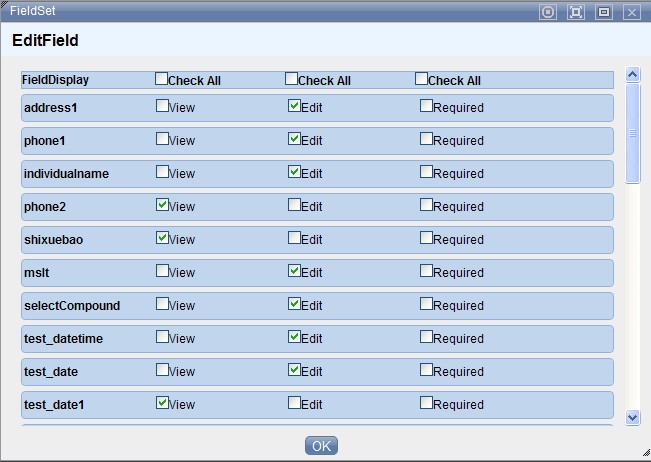
Task: Uncheck View checkbox for test_date1
Action: pos(163,403)
